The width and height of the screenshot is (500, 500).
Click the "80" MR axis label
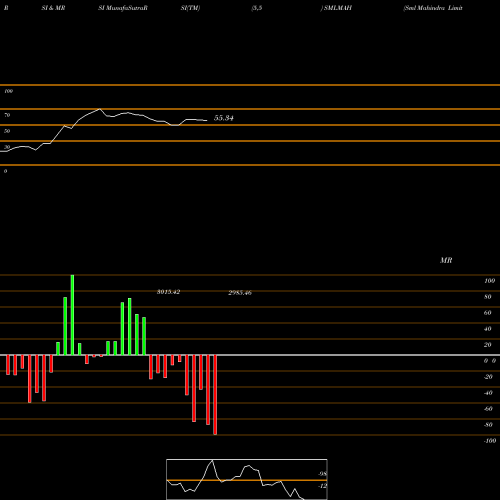point(488,297)
